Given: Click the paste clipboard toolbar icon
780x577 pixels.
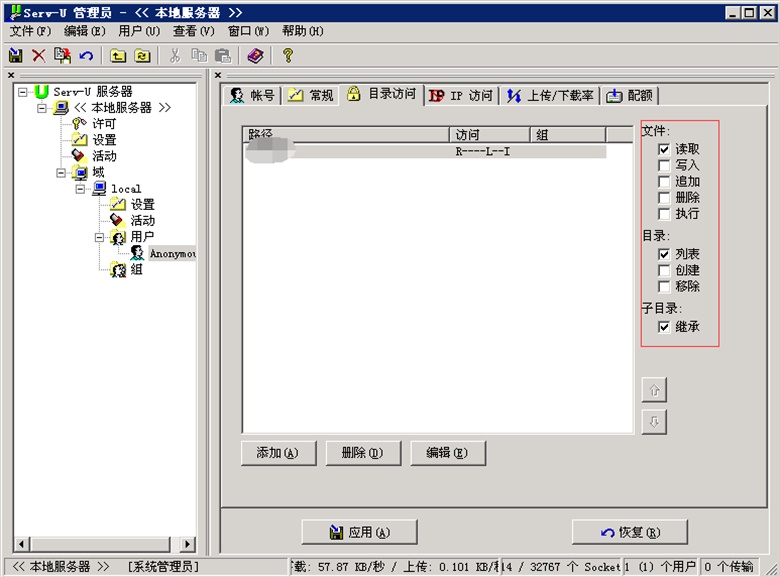Looking at the screenshot, I should click(223, 55).
